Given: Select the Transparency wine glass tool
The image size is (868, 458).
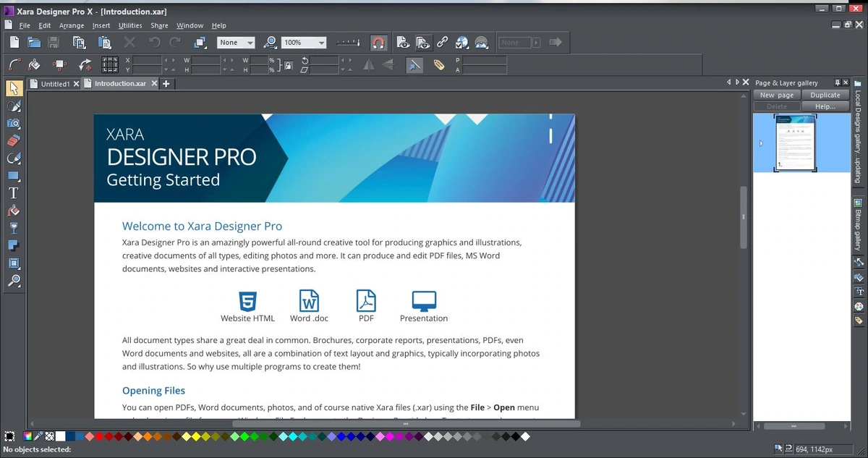Looking at the screenshot, I should 13,228.
